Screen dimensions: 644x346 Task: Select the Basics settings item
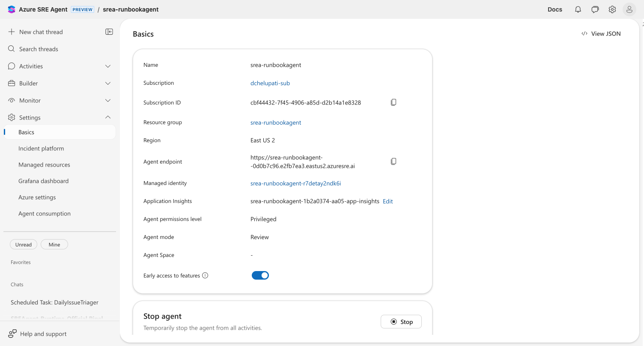pyautogui.click(x=60, y=132)
